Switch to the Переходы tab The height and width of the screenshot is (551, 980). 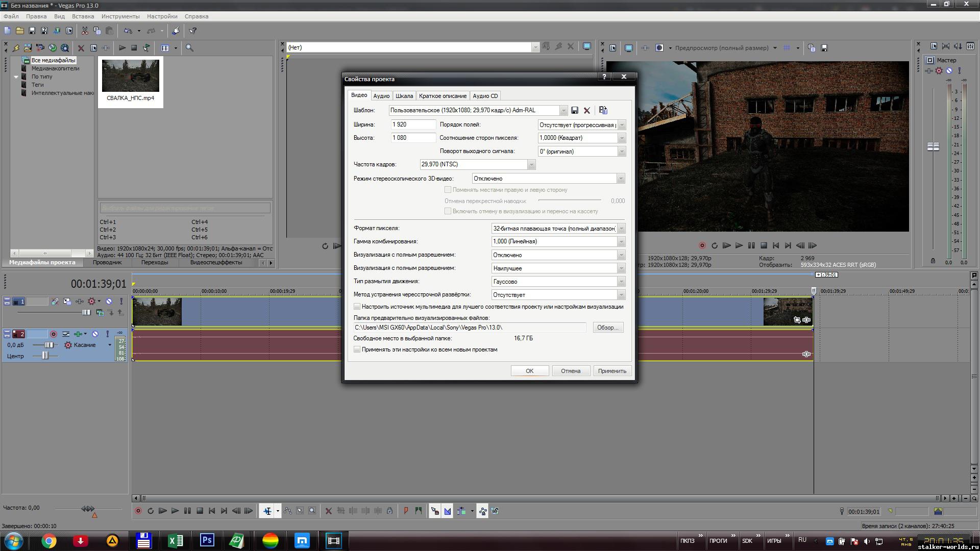(x=155, y=263)
